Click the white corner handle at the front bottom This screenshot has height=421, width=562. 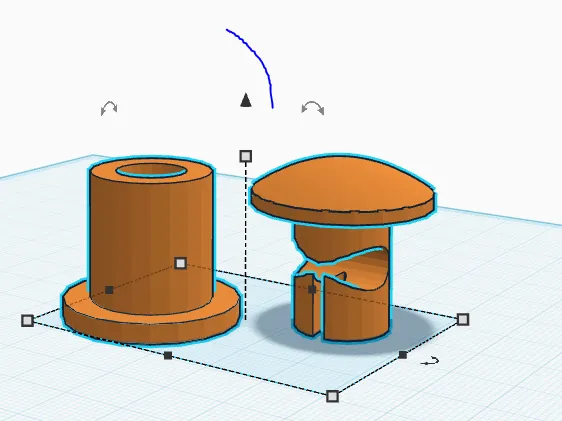coord(333,396)
